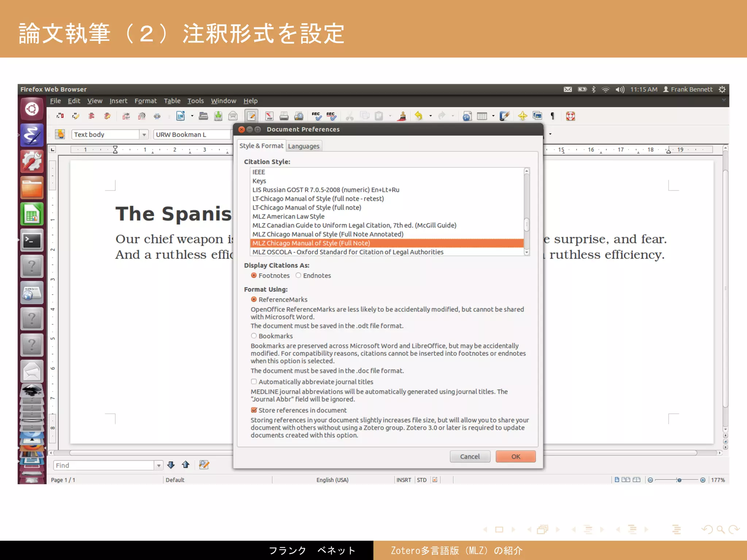Click the zoom out minus button

coord(650,480)
